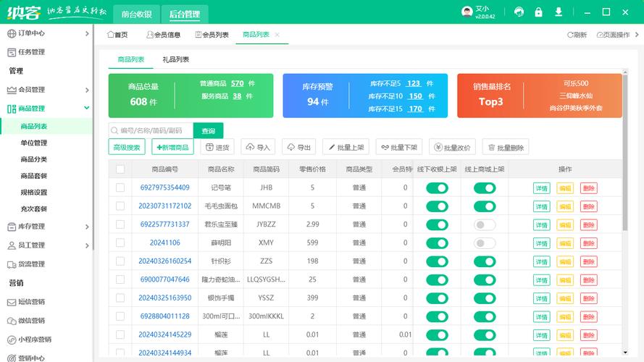Image resolution: width=644 pixels, height=362 pixels.
Task: Switch to 会员信息 page tab
Action: [x=164, y=35]
